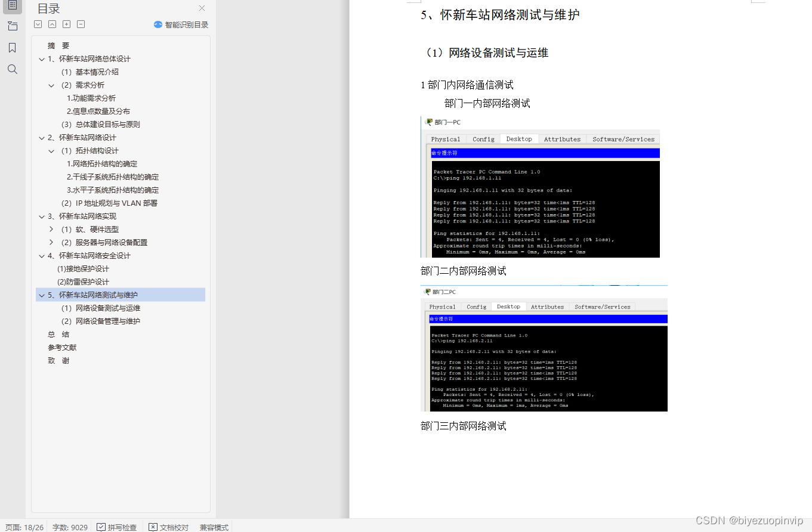Go to 1.网络拓扑结构的确定 entry

pyautogui.click(x=102, y=164)
